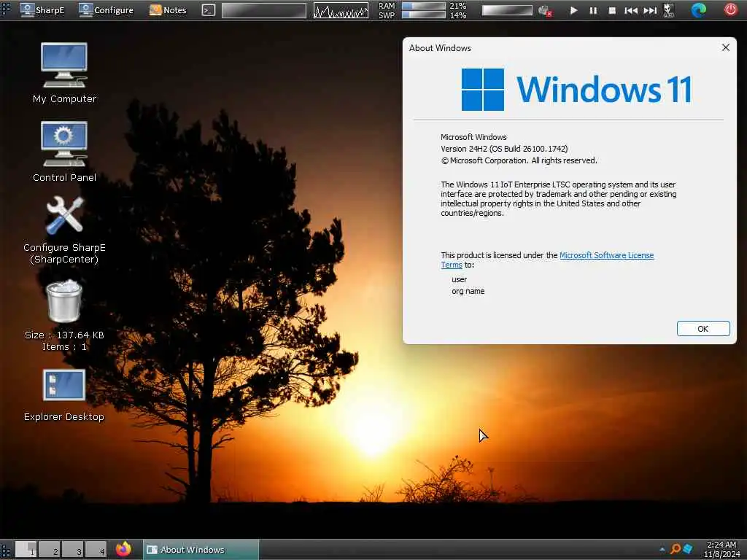Click the clock showing 2:24 AM
This screenshot has height=560, width=747.
coord(721,549)
